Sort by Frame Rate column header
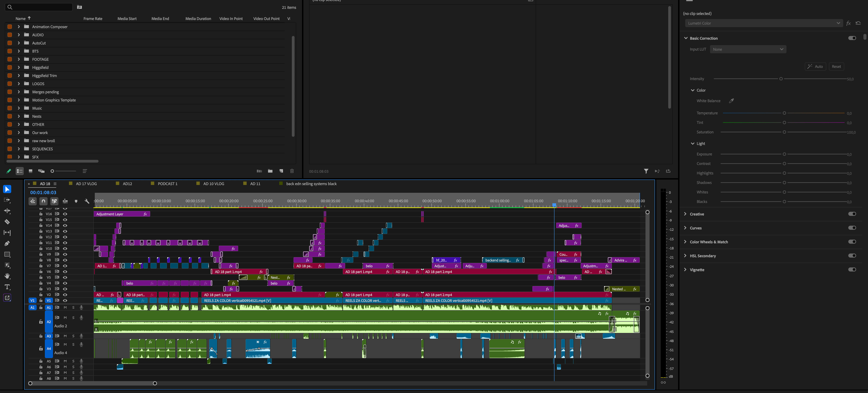This screenshot has height=393, width=868. [x=93, y=18]
